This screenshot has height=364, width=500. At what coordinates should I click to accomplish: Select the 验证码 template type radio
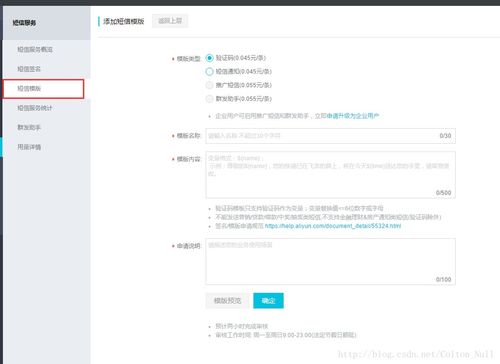tap(209, 58)
